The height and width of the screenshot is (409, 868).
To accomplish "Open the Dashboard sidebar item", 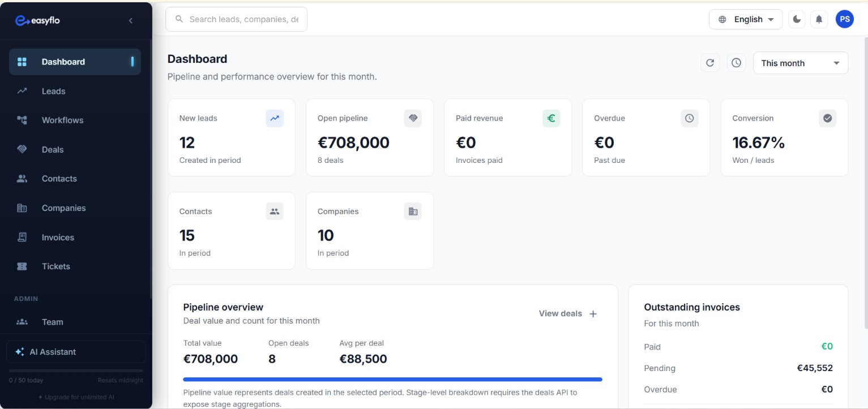I will (x=75, y=62).
